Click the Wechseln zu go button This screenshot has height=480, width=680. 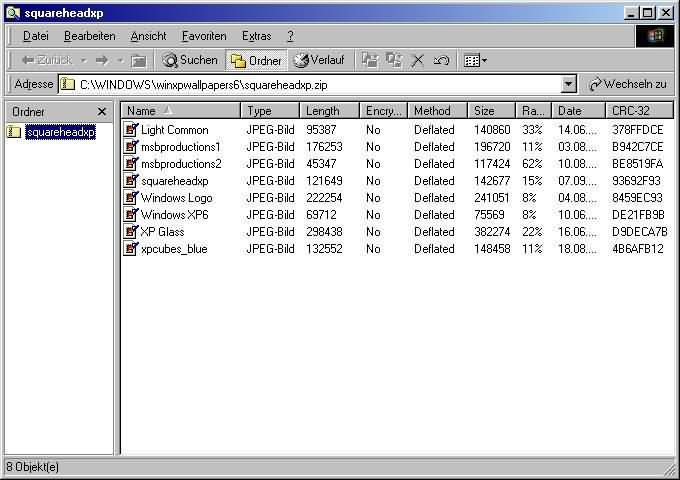coord(628,84)
